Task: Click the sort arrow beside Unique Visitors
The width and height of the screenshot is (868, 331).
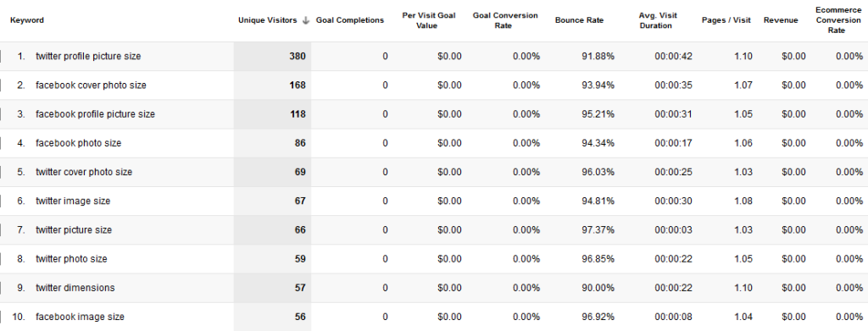Action: 305,20
